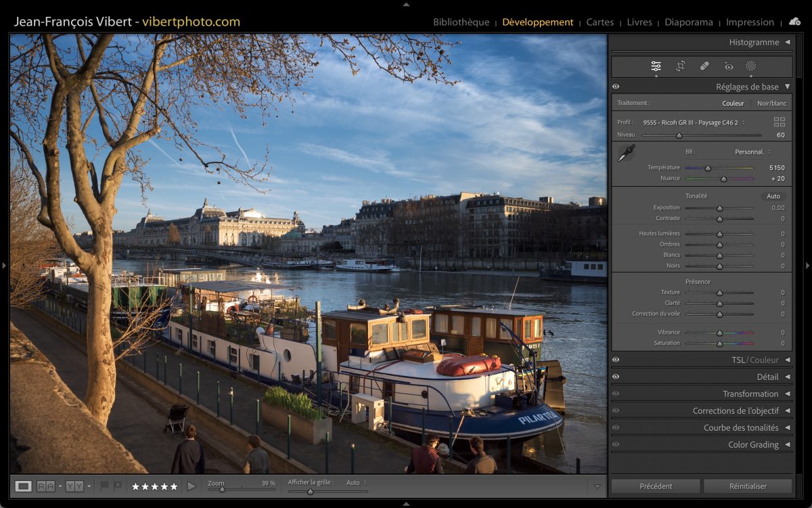Open the profile browser grid icon
This screenshot has height=508, width=812.
[780, 122]
